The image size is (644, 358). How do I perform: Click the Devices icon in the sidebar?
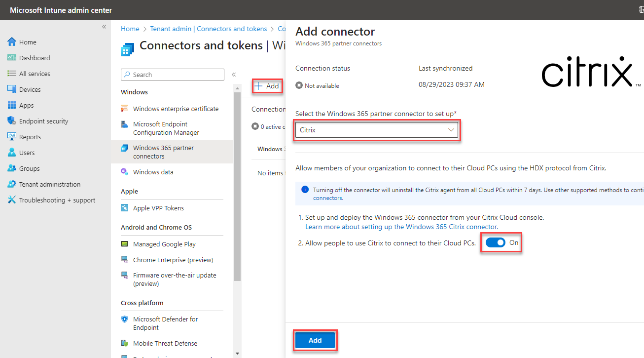tap(12, 89)
